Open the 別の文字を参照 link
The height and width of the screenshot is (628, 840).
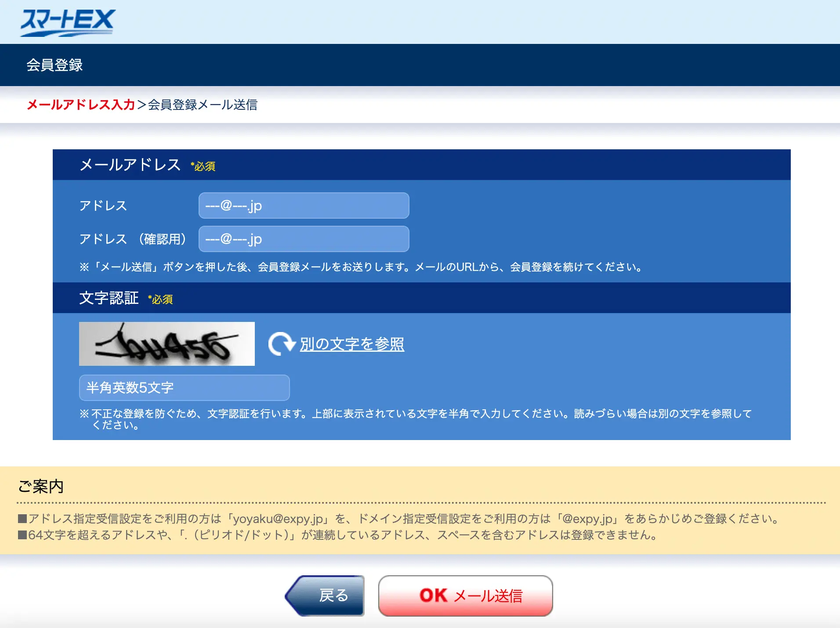(x=352, y=344)
